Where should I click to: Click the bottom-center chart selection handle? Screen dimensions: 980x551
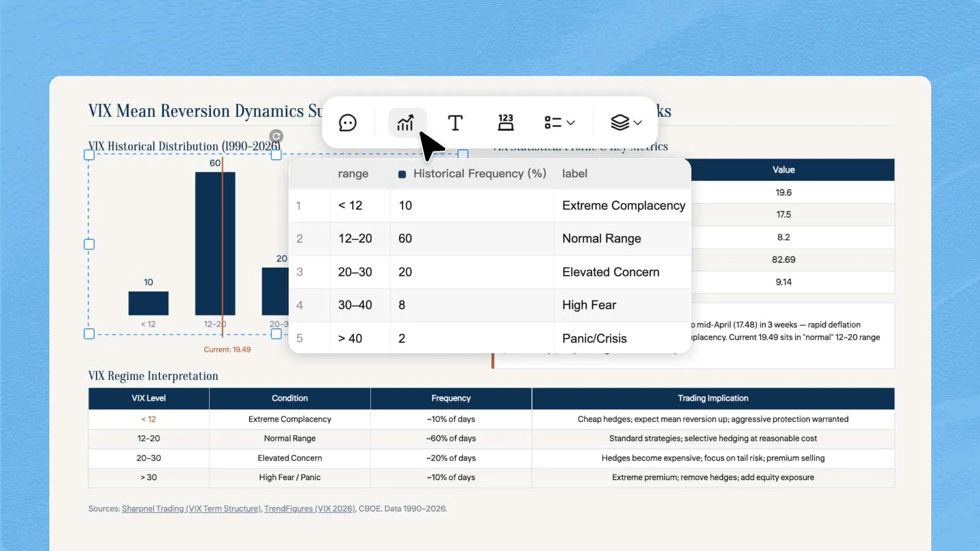point(276,334)
